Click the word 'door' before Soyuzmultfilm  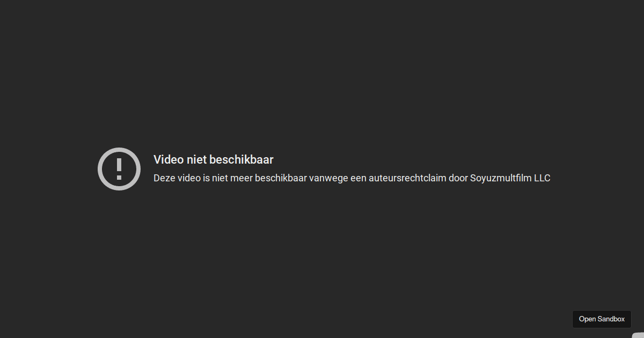click(x=458, y=178)
